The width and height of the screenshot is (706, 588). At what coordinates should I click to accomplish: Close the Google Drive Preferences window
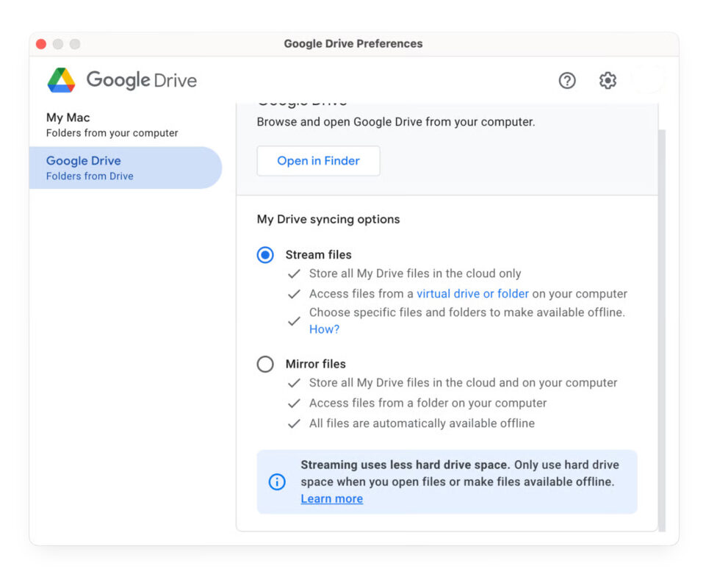(x=41, y=44)
